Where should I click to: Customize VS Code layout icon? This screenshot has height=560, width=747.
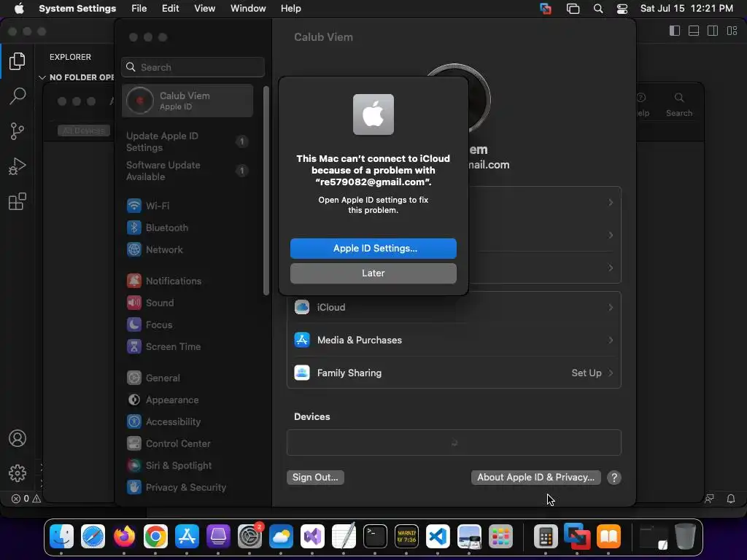(x=732, y=31)
